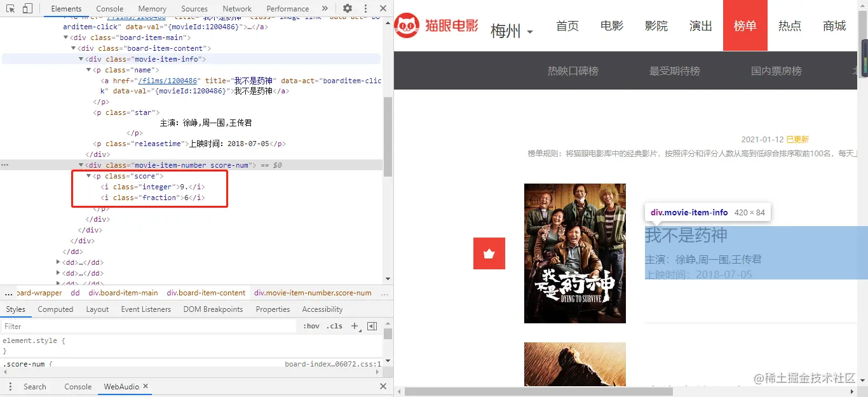Select the 榜单 navigation item
Viewport: 868px width, 397px height.
tap(745, 25)
